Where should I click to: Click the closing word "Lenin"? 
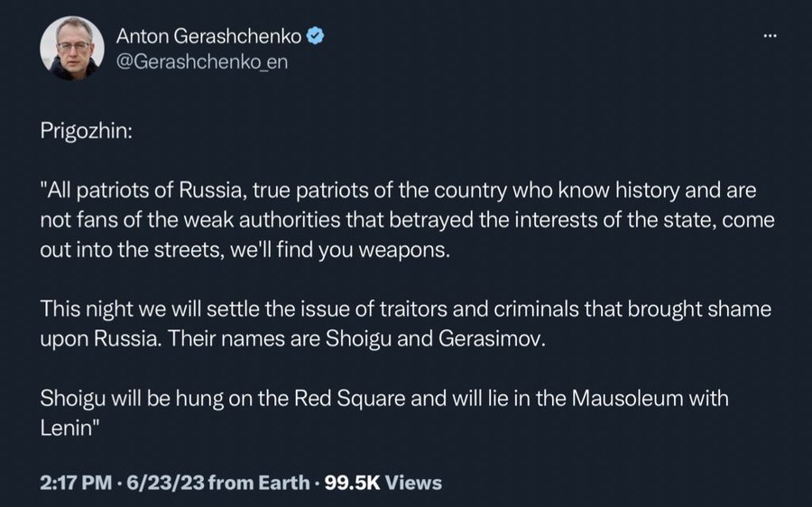tap(65, 429)
